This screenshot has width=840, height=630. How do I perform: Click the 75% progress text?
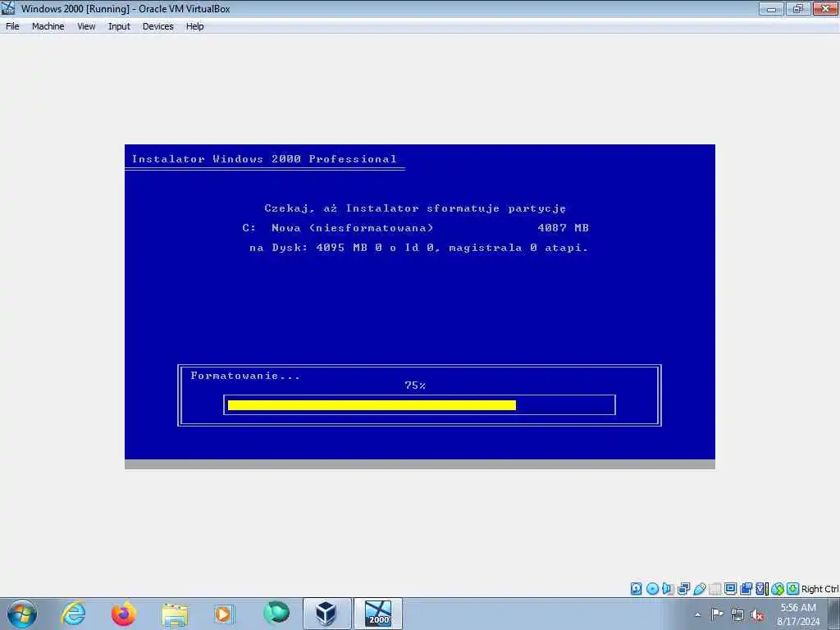point(415,386)
